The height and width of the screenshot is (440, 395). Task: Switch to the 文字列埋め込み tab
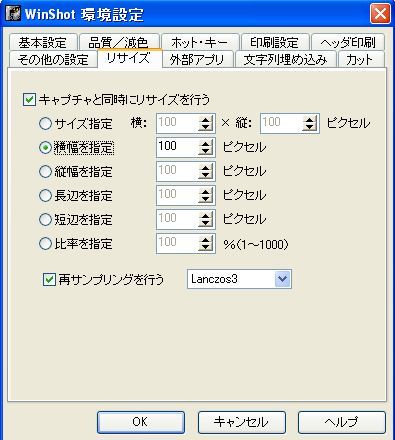coord(285,59)
